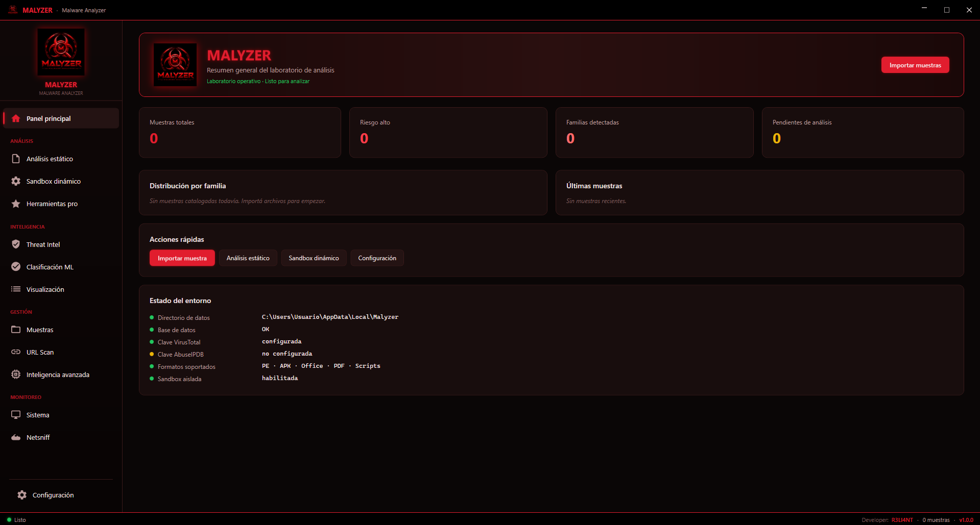Click the gear icon for bottom Configuración
Screen dimensions: 980x525
[x=22, y=495]
